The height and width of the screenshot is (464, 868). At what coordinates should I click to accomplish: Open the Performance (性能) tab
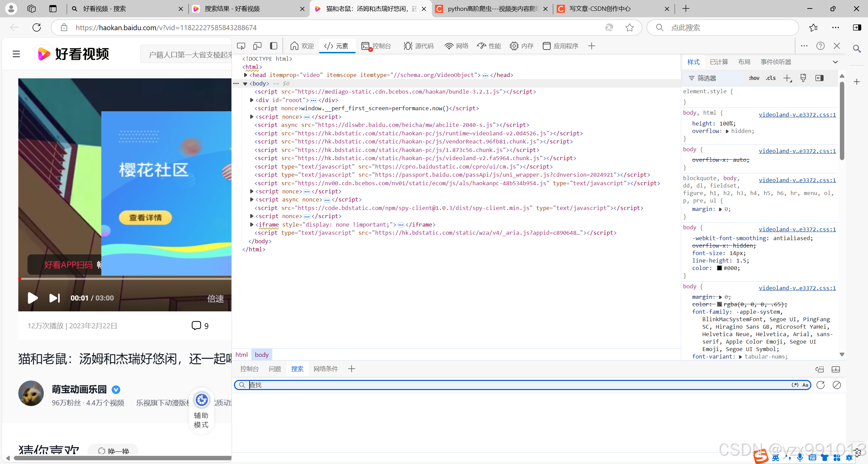(x=489, y=46)
